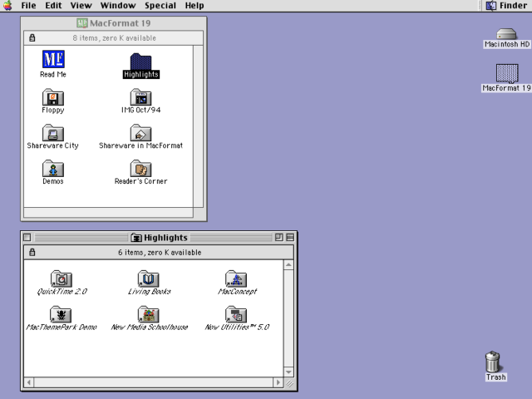The height and width of the screenshot is (399, 532).
Task: Click the 'Reader's Corner' label
Action: 140,181
